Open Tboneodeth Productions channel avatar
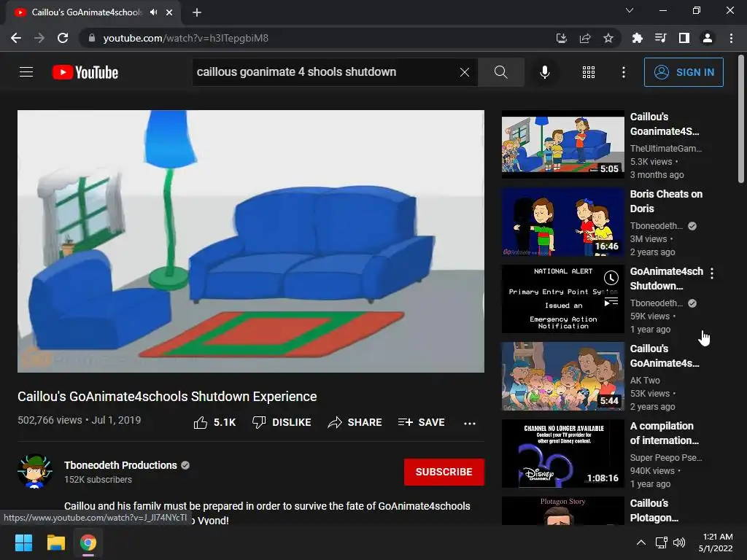Viewport: 747px width, 560px height. coord(34,472)
